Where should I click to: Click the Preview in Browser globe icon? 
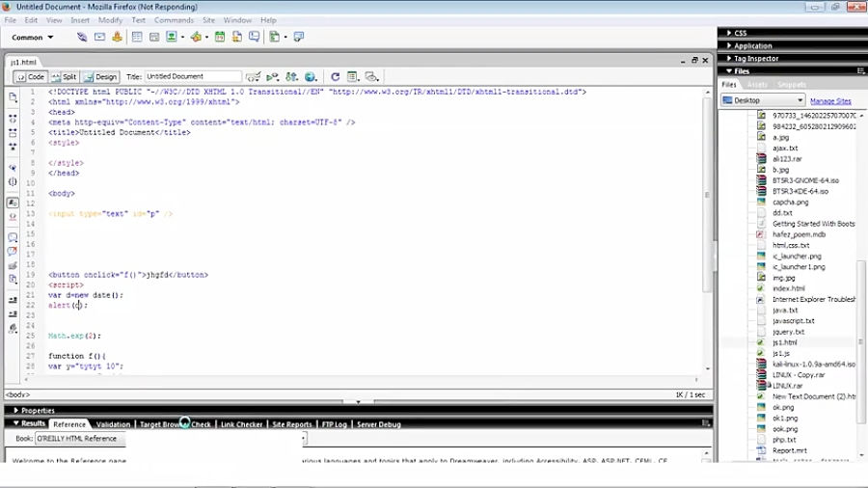(x=311, y=77)
